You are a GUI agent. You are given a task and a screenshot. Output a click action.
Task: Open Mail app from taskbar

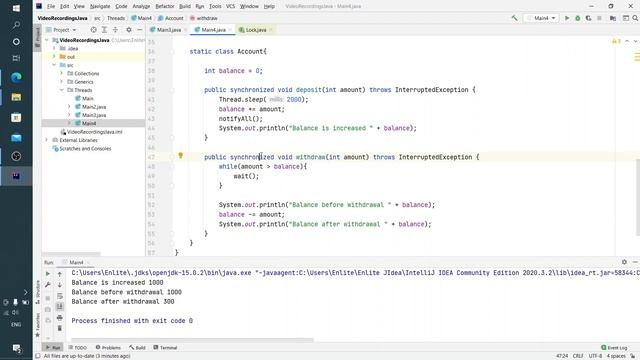(16, 138)
